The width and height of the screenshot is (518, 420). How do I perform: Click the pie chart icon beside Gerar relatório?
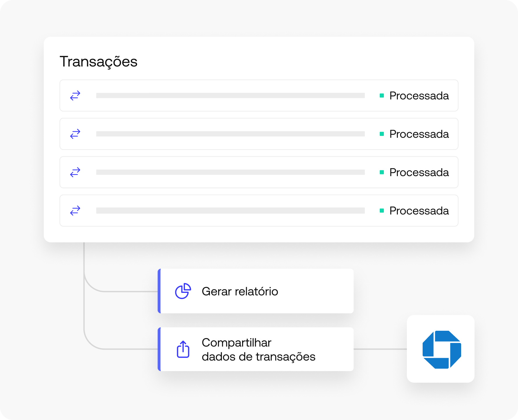(183, 291)
